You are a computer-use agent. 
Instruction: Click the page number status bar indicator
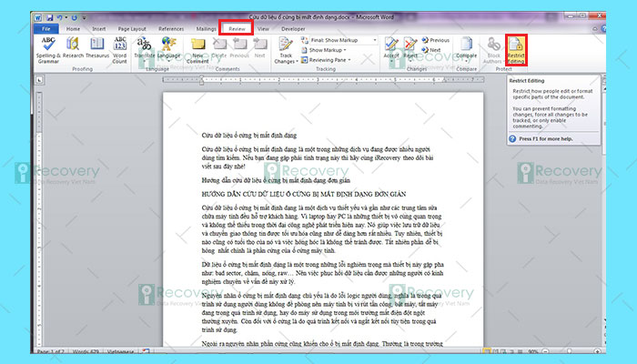coord(50,351)
